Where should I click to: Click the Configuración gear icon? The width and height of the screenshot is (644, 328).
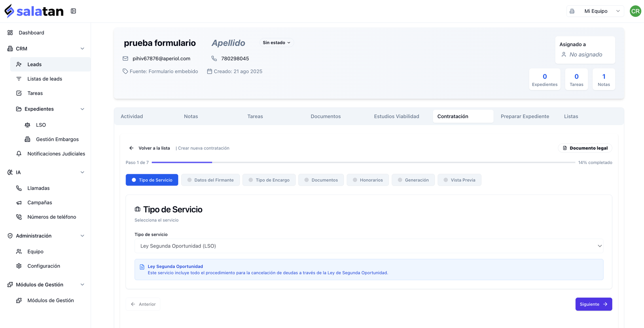point(19,266)
